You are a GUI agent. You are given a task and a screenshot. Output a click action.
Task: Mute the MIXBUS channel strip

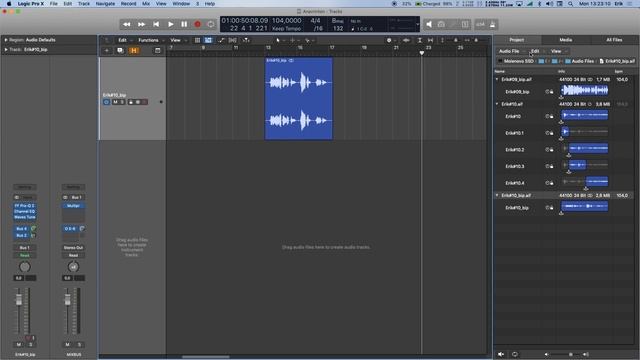click(x=67, y=344)
